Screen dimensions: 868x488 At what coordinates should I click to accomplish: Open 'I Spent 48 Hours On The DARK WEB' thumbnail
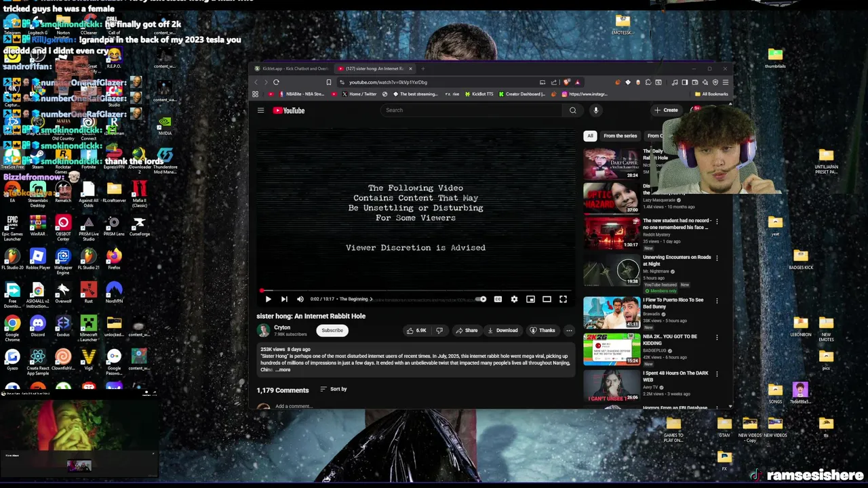[x=612, y=385]
